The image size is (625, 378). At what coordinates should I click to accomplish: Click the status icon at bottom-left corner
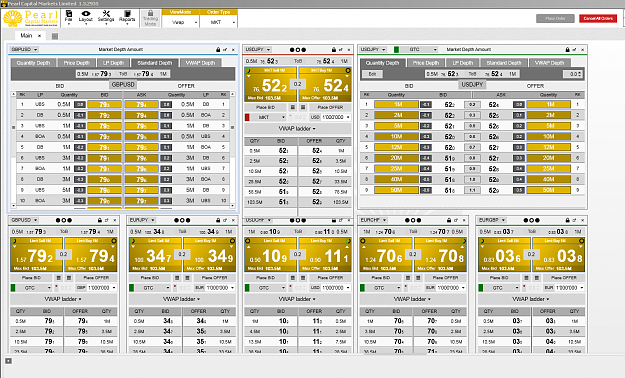(8, 361)
